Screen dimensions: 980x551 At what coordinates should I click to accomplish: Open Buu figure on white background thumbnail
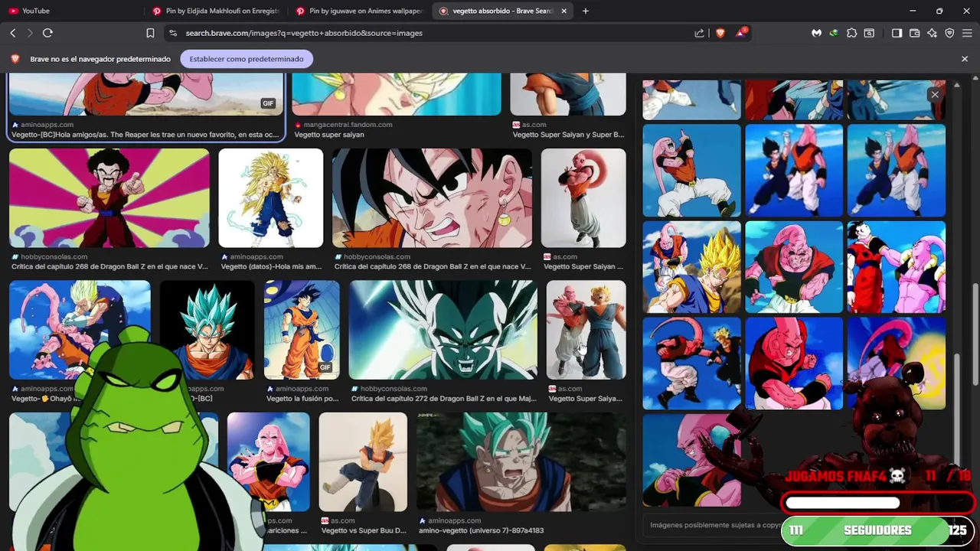click(x=583, y=198)
